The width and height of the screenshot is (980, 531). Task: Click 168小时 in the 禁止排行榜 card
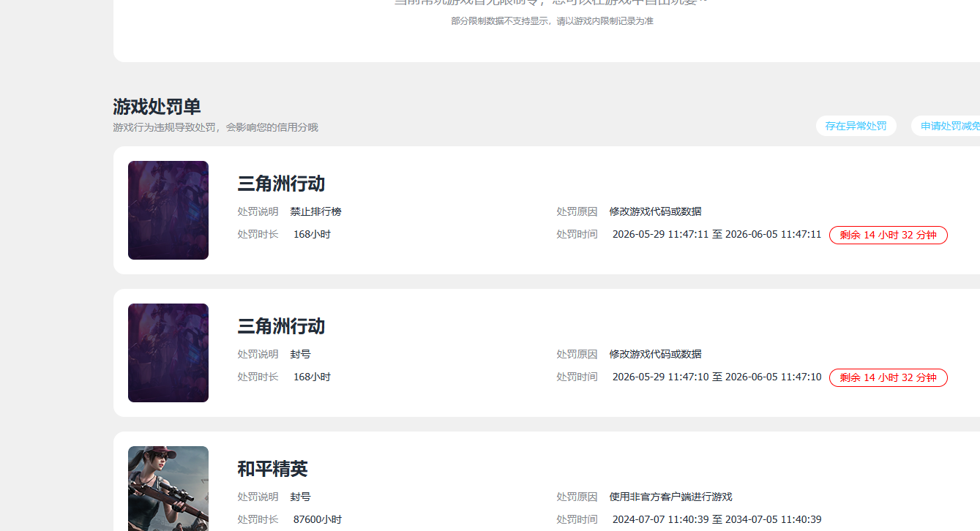312,234
